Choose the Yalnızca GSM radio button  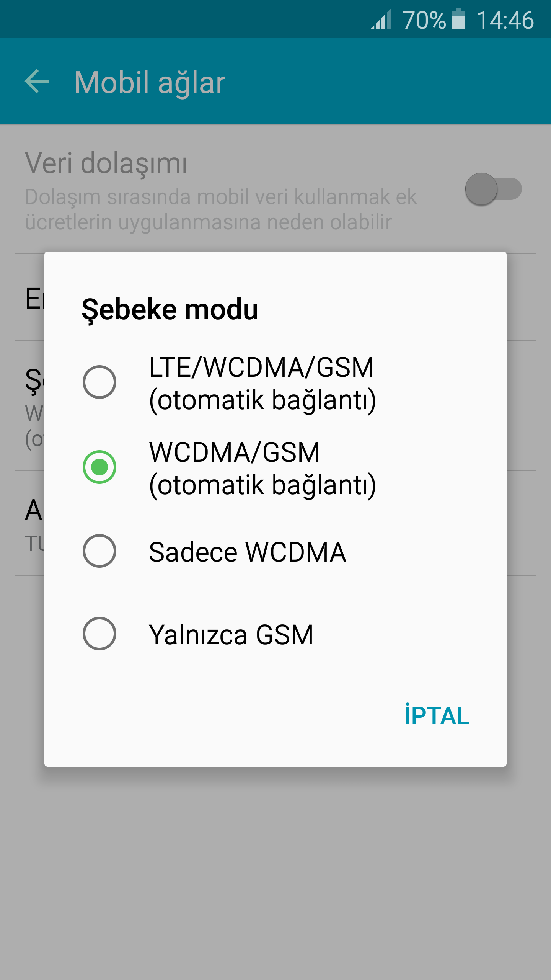tap(99, 634)
